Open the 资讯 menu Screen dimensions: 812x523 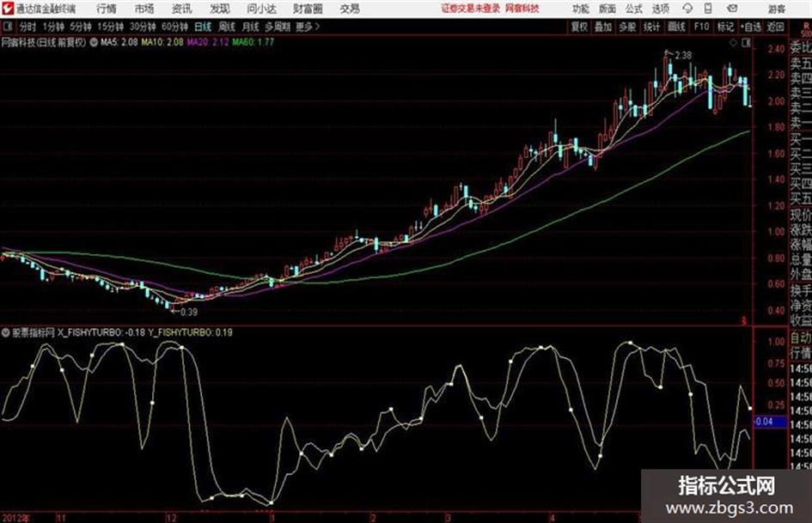[x=181, y=9]
